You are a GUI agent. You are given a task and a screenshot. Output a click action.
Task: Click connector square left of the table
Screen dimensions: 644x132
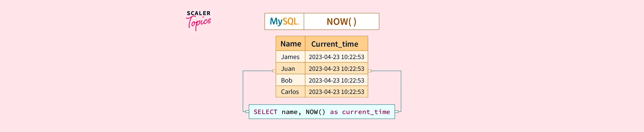tap(274, 71)
